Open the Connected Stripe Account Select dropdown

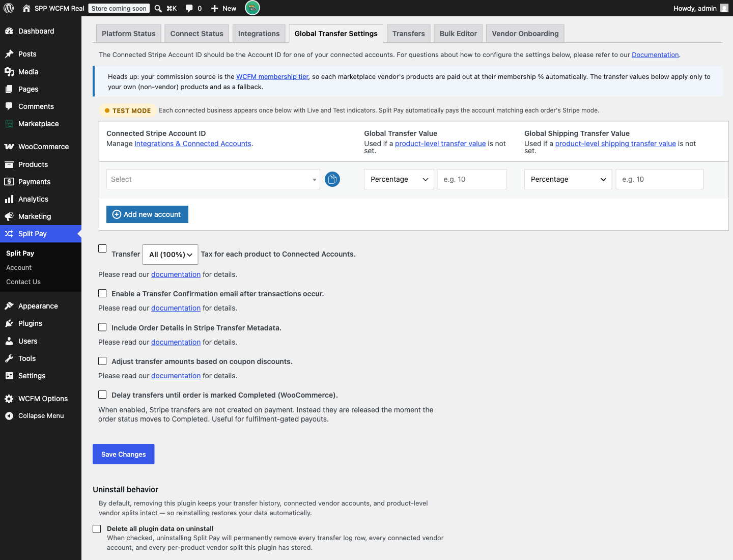click(x=213, y=179)
